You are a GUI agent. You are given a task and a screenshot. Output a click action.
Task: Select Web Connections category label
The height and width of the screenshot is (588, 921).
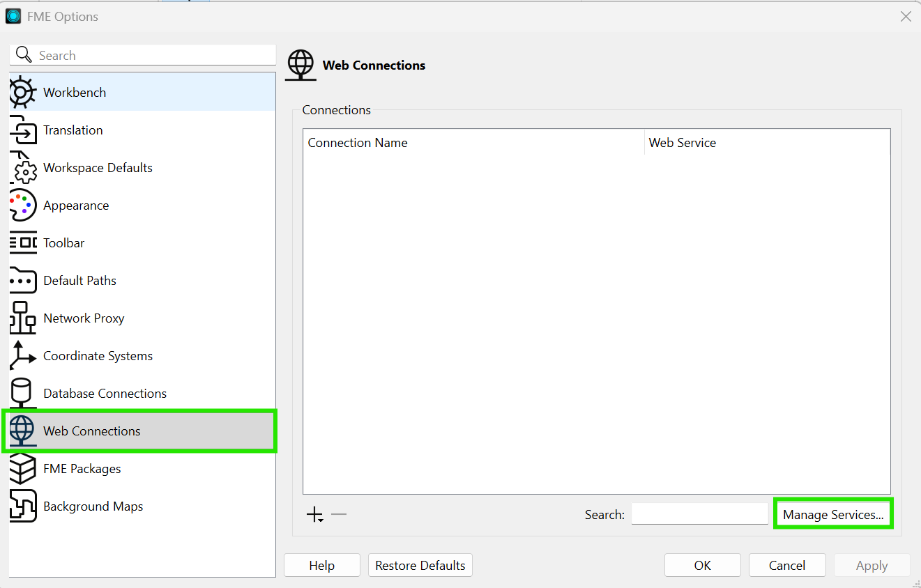[x=92, y=431]
